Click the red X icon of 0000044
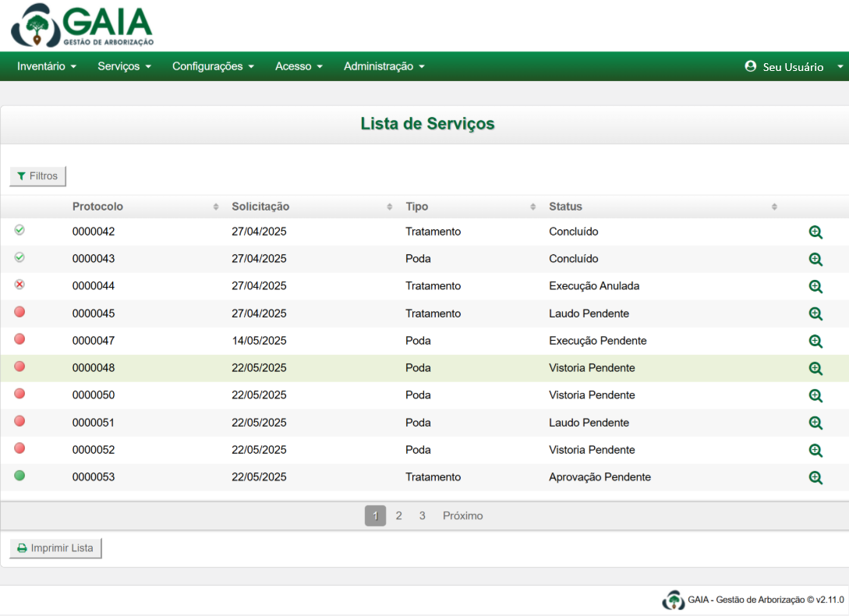This screenshot has width=849, height=616. (x=19, y=285)
